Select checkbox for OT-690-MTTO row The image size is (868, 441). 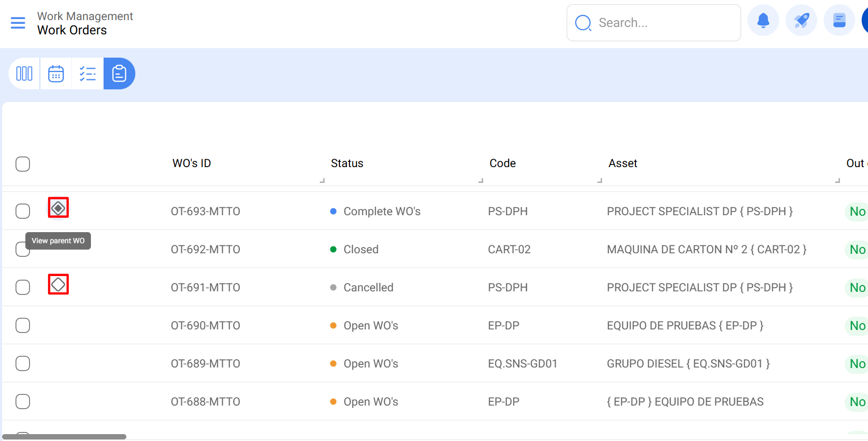23,326
